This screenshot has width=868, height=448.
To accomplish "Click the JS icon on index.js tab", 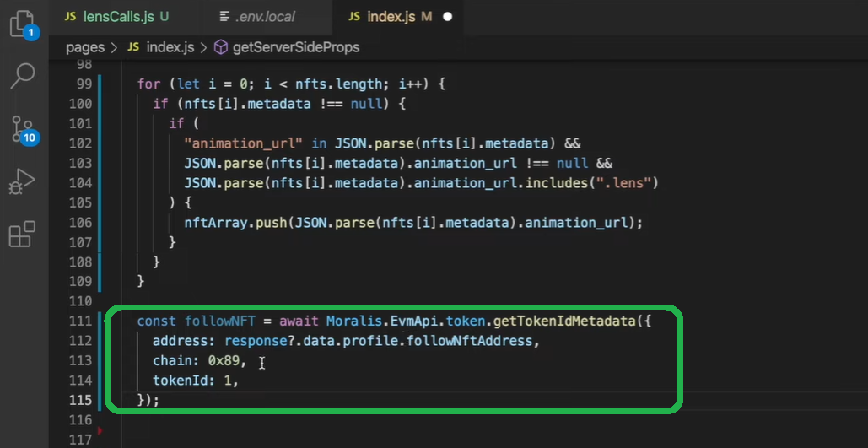I will click(x=354, y=17).
